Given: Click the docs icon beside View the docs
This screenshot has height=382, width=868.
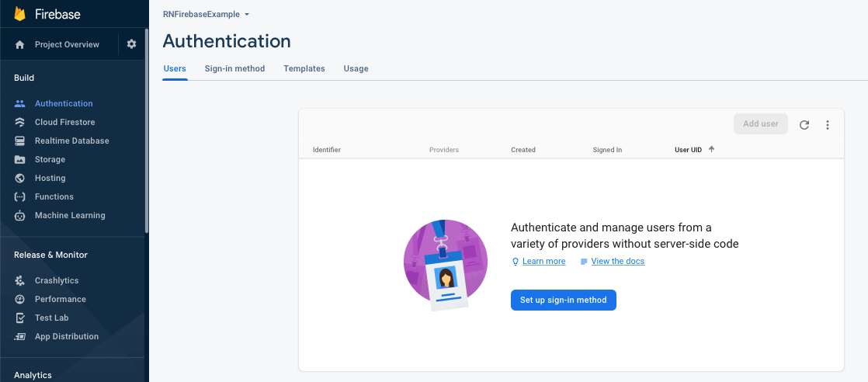Looking at the screenshot, I should point(584,262).
